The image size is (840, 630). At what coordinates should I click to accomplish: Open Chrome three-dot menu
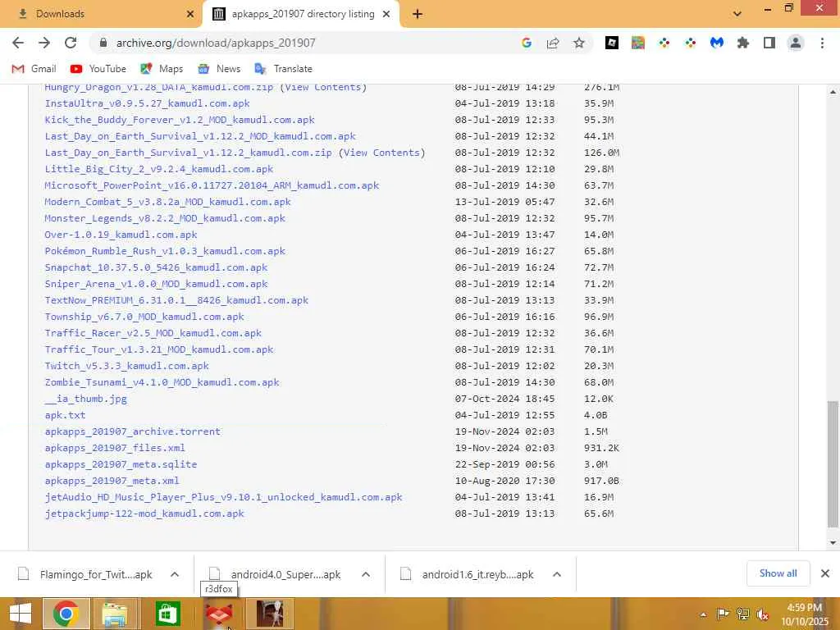point(822,43)
